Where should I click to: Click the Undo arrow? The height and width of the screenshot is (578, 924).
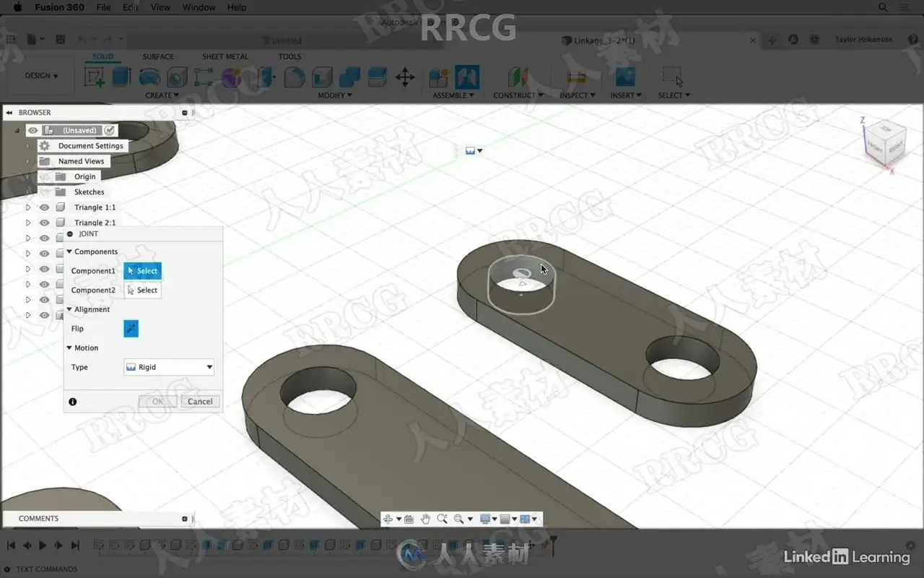(83, 40)
